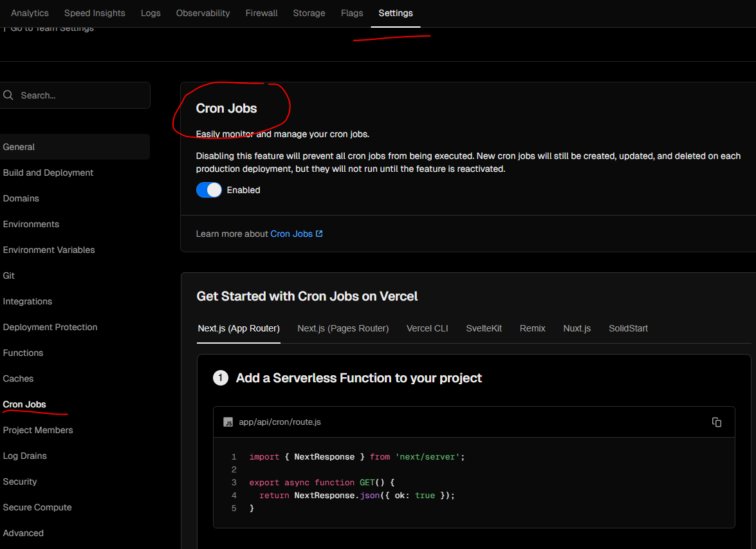Switch to the Nuxt.js tab
The image size is (756, 549).
pos(576,328)
